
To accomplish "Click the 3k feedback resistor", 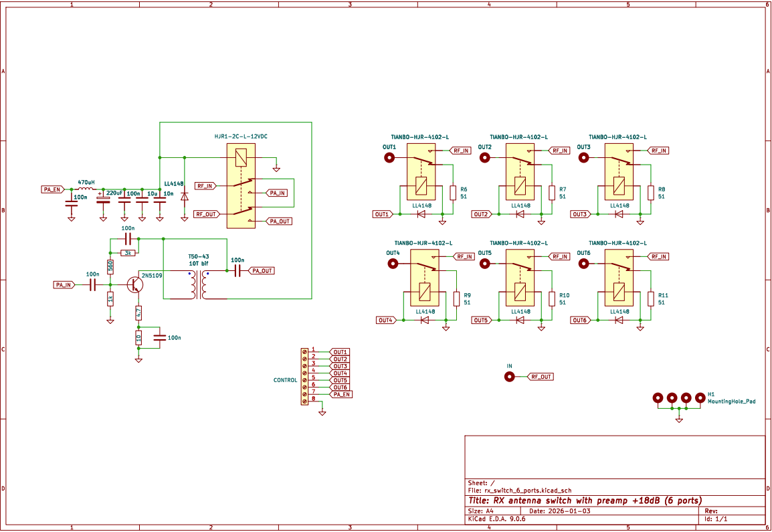I will click(128, 253).
